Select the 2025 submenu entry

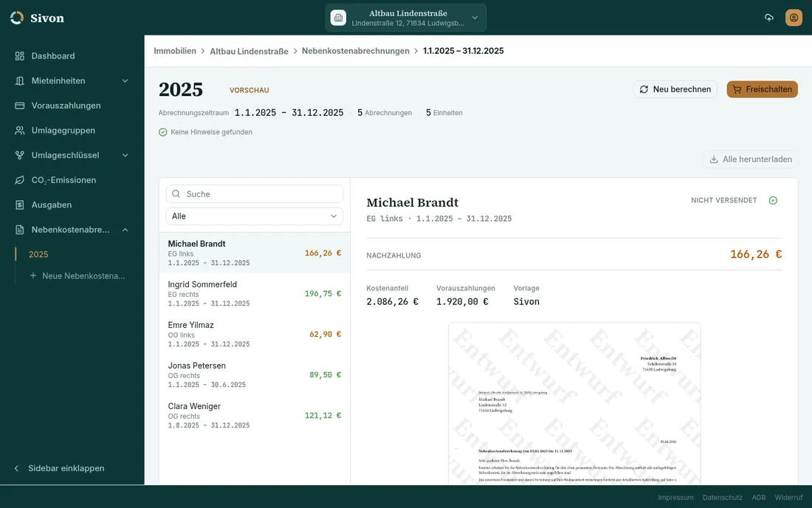(x=38, y=254)
